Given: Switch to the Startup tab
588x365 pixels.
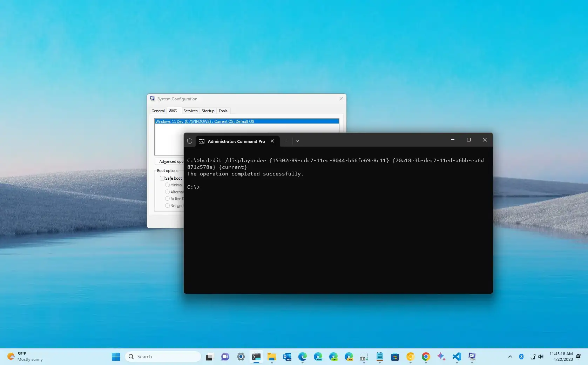Looking at the screenshot, I should click(208, 111).
